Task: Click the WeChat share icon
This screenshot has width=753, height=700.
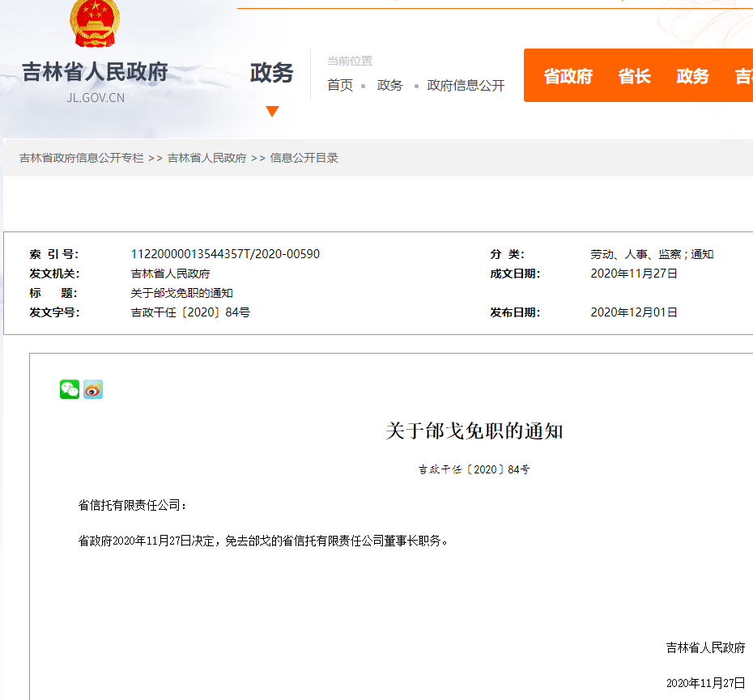Action: click(x=69, y=389)
